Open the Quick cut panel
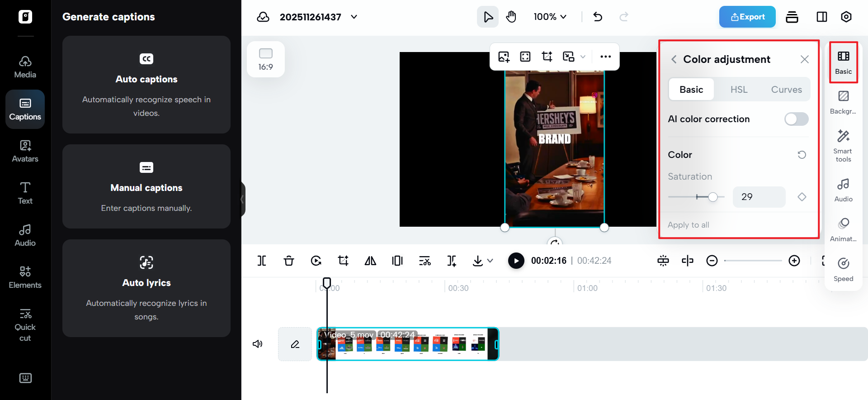Viewport: 868px width, 400px height. pos(25,325)
